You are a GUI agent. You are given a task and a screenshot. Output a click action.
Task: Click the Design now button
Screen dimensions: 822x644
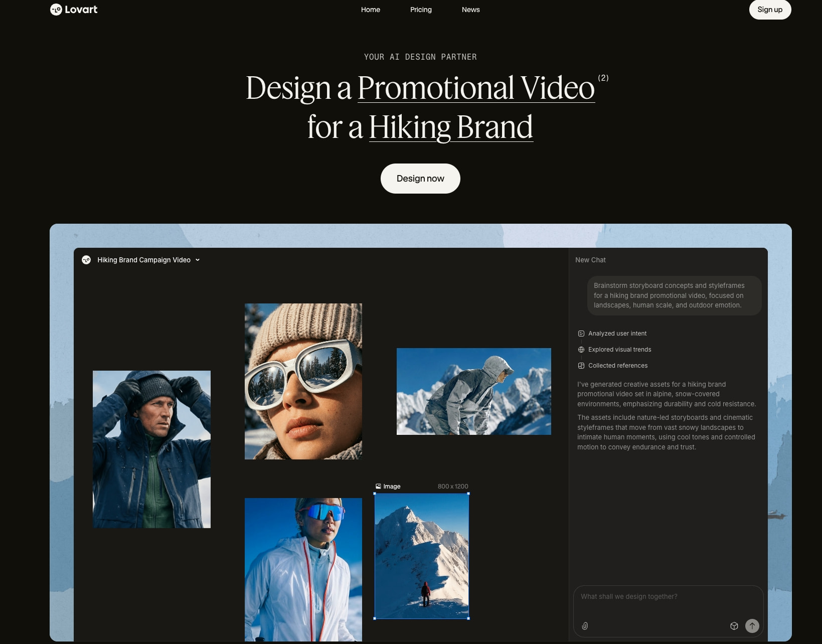[420, 179]
